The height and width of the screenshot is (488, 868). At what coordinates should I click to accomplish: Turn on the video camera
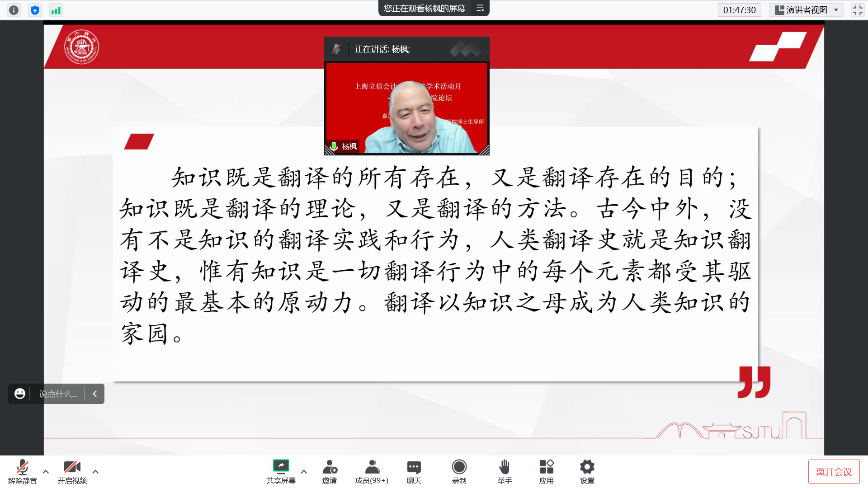coord(72,471)
